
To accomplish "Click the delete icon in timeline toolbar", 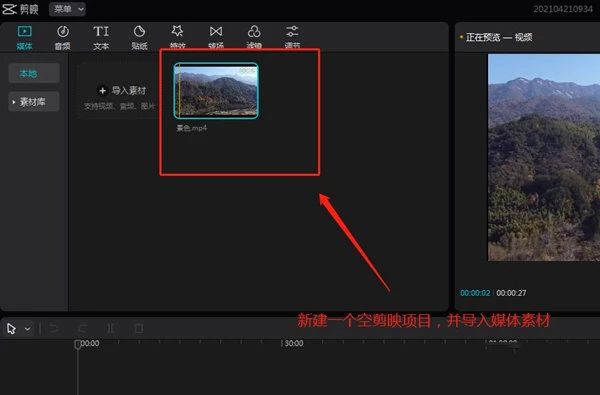I will click(139, 328).
